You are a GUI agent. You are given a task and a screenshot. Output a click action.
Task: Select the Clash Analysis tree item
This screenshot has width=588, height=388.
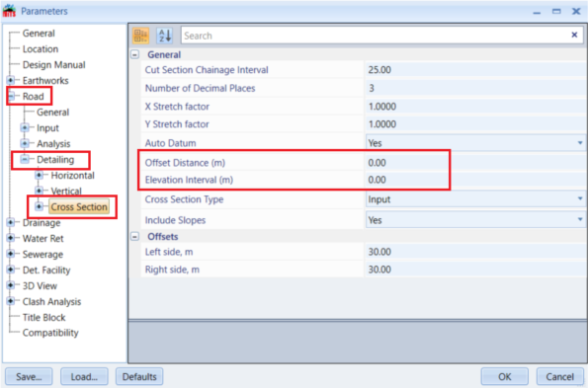[51, 301]
